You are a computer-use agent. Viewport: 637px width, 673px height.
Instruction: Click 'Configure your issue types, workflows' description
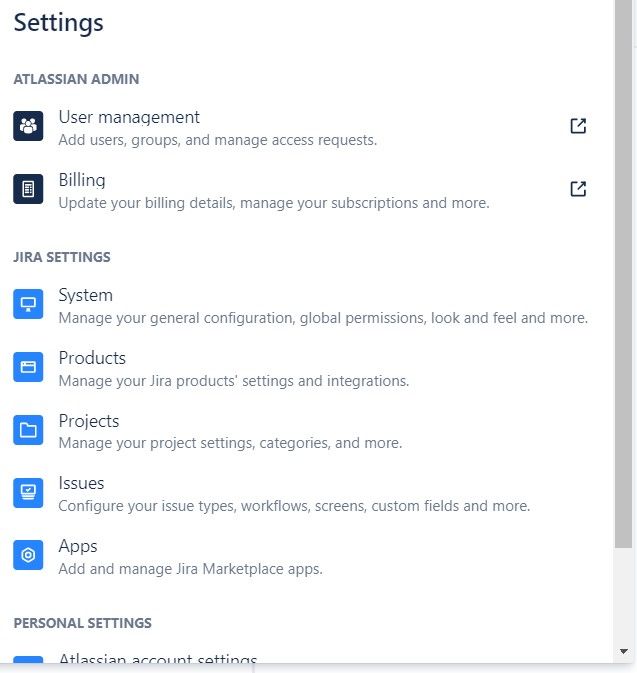(x=294, y=506)
